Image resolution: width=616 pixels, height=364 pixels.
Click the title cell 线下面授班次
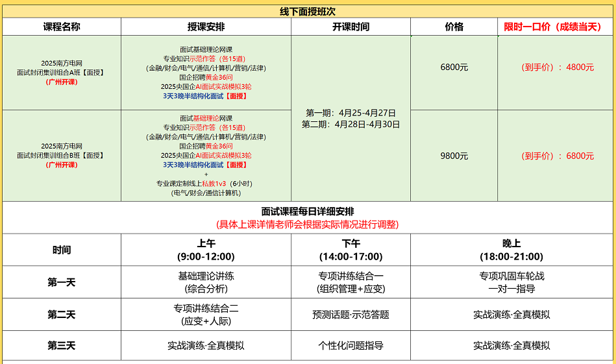coord(308,12)
